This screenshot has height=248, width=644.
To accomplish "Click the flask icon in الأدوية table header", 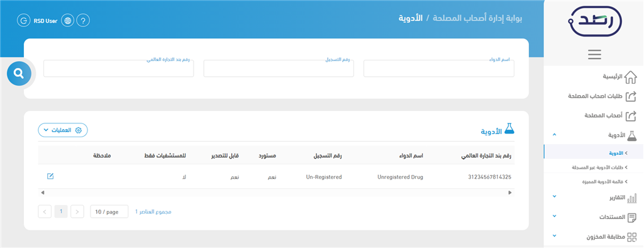I will (509, 129).
